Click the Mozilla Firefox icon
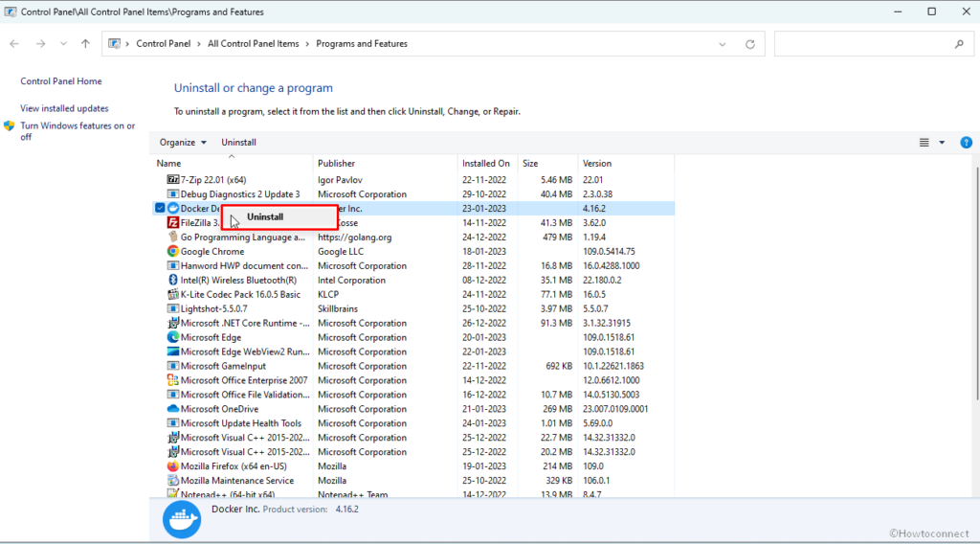The image size is (980, 544). pos(173,466)
